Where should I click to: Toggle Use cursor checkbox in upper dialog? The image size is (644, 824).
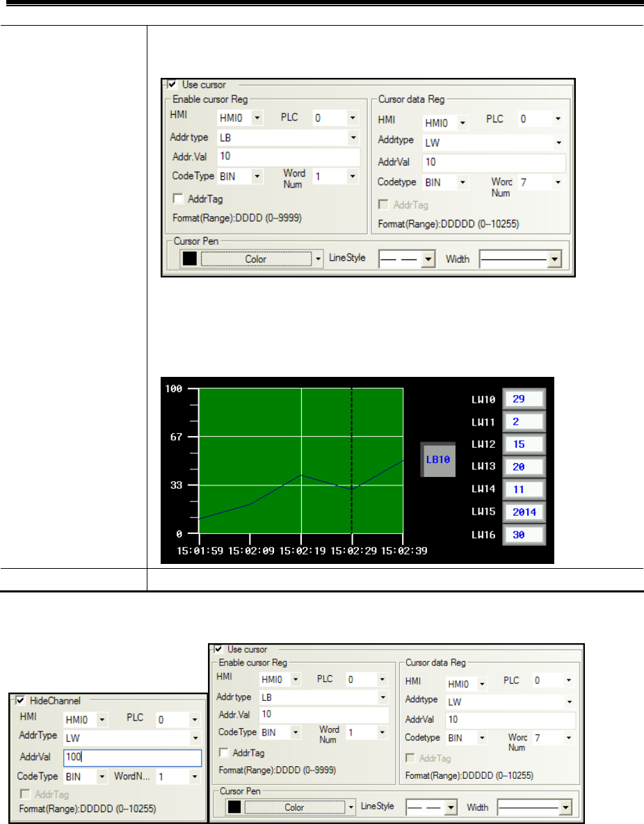[172, 84]
